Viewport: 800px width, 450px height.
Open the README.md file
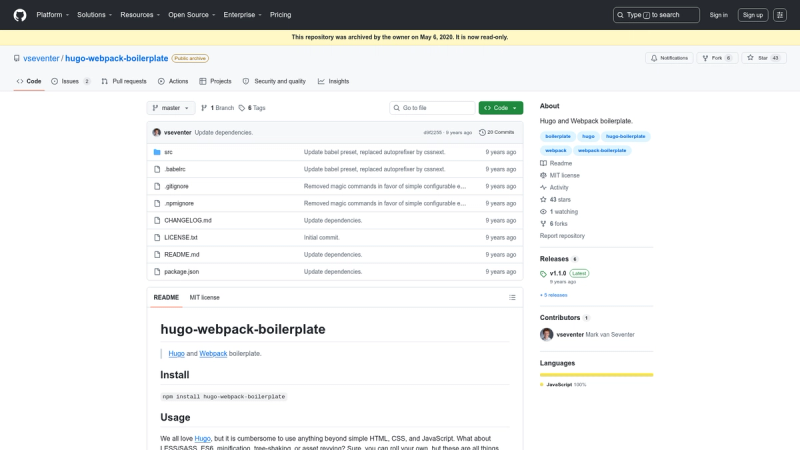click(x=182, y=255)
